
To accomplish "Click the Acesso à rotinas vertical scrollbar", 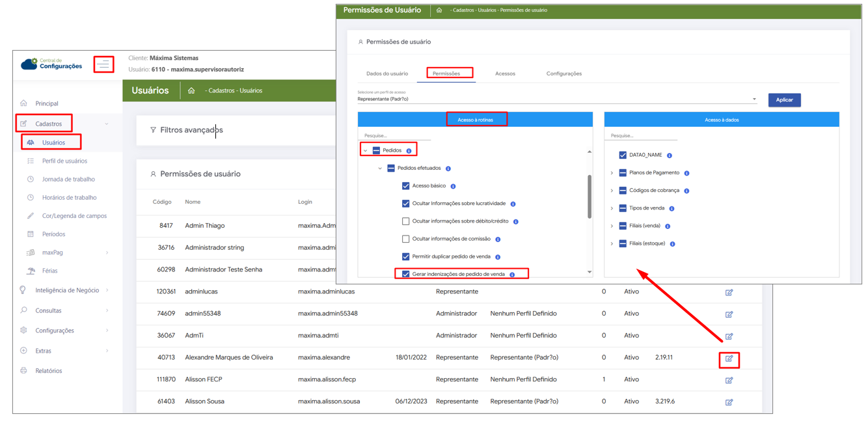I will 590,197.
